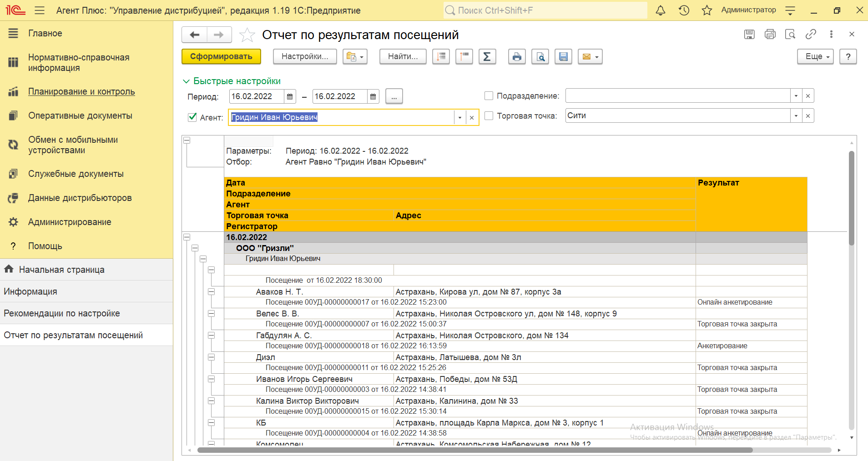Image resolution: width=868 pixels, height=461 pixels.
Task: Click the sum (Sigma) toolbar icon
Action: (487, 57)
